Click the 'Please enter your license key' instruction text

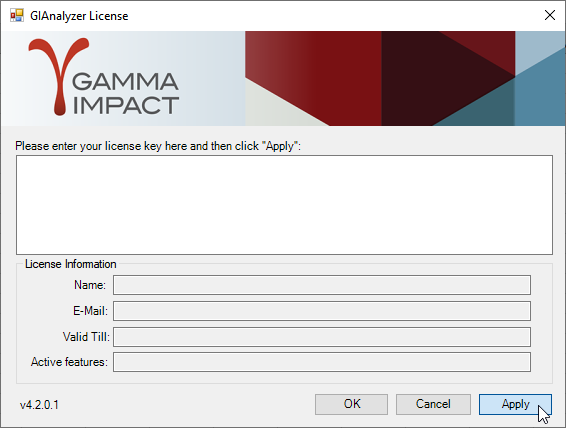click(x=158, y=146)
